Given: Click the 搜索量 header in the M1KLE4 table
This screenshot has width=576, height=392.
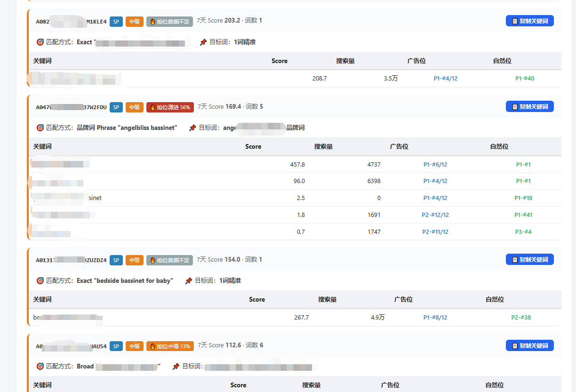Looking at the screenshot, I should point(345,61).
